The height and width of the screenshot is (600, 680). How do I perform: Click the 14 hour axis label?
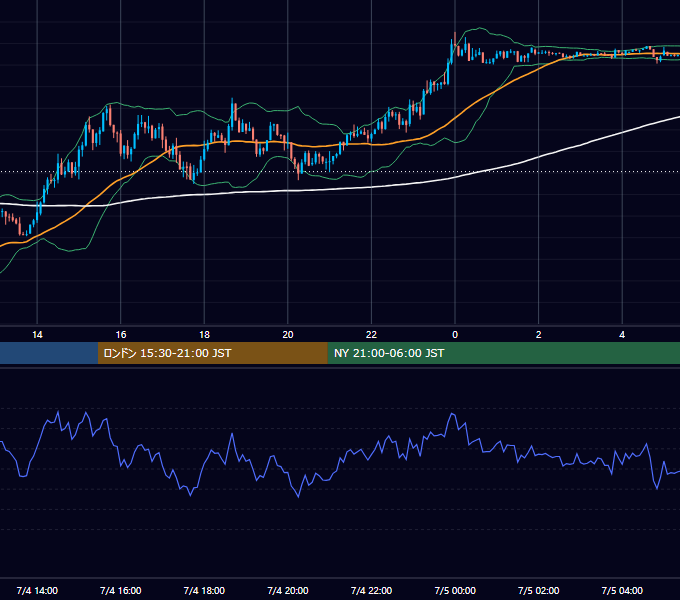(37, 335)
